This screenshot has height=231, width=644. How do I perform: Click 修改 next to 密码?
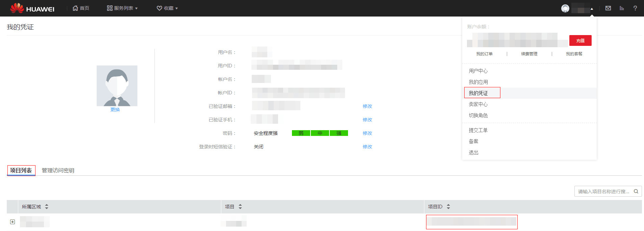point(367,133)
